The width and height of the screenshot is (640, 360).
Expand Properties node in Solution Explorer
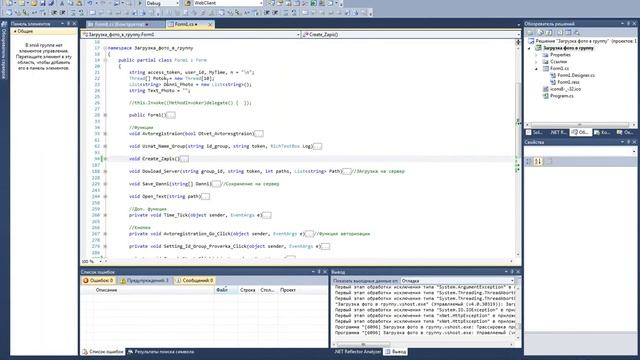pos(536,55)
